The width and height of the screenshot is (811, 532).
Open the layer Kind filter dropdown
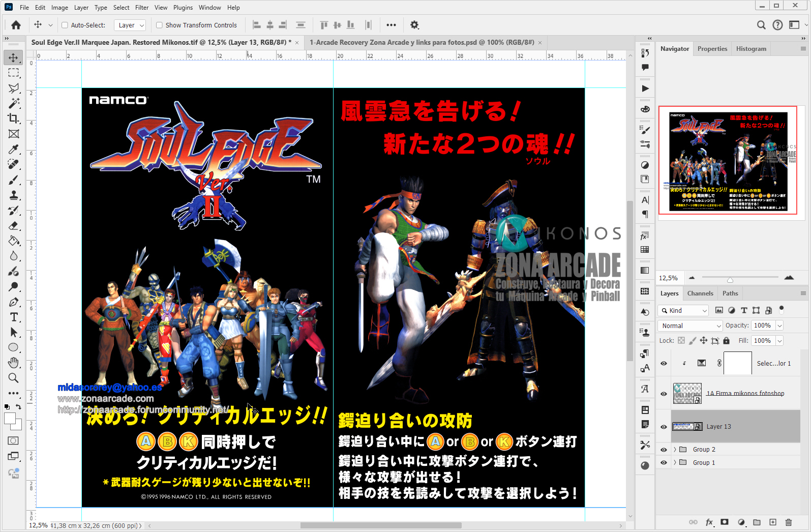(683, 310)
